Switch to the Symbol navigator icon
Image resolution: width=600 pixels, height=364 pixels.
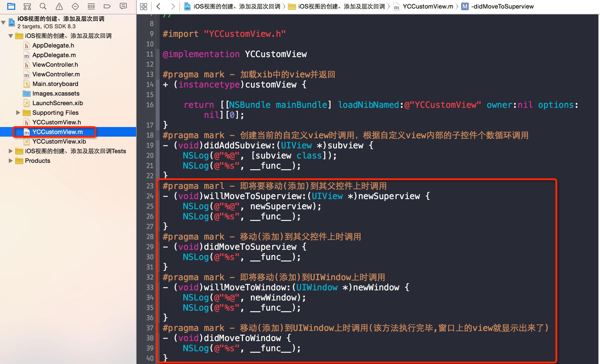(27, 6)
